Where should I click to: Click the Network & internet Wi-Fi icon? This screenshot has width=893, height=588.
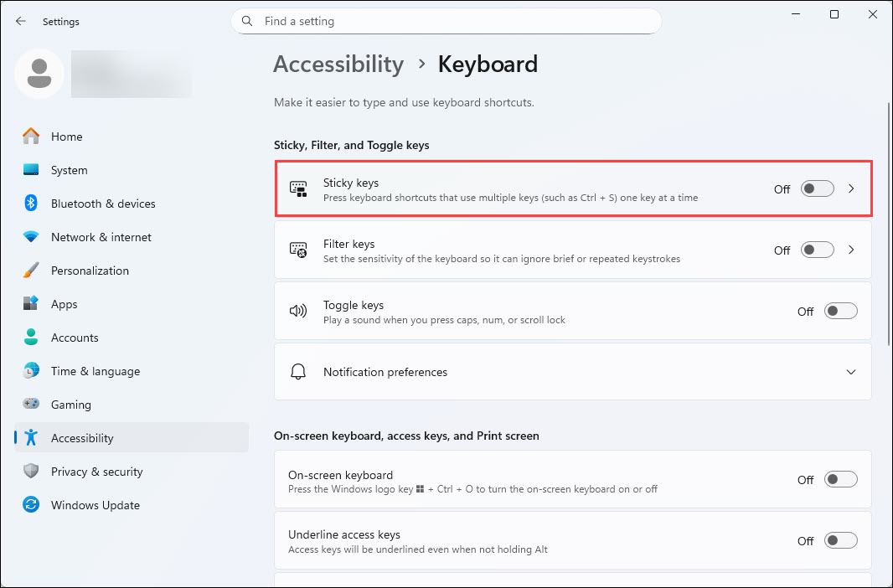[x=31, y=237]
